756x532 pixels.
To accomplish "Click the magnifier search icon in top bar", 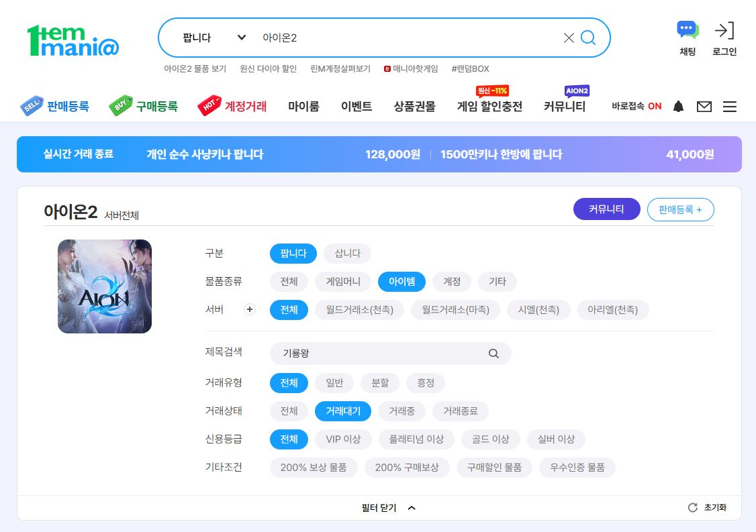I will (x=587, y=38).
